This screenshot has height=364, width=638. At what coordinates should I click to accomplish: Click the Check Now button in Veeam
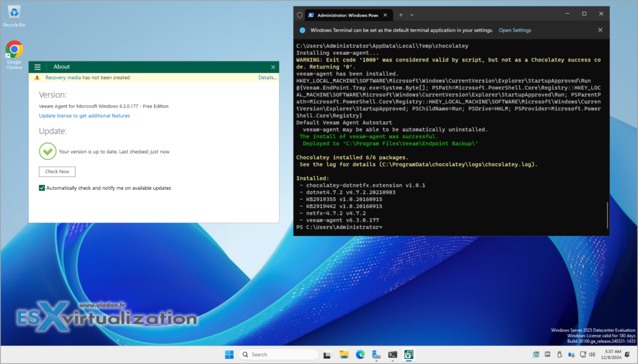(57, 171)
